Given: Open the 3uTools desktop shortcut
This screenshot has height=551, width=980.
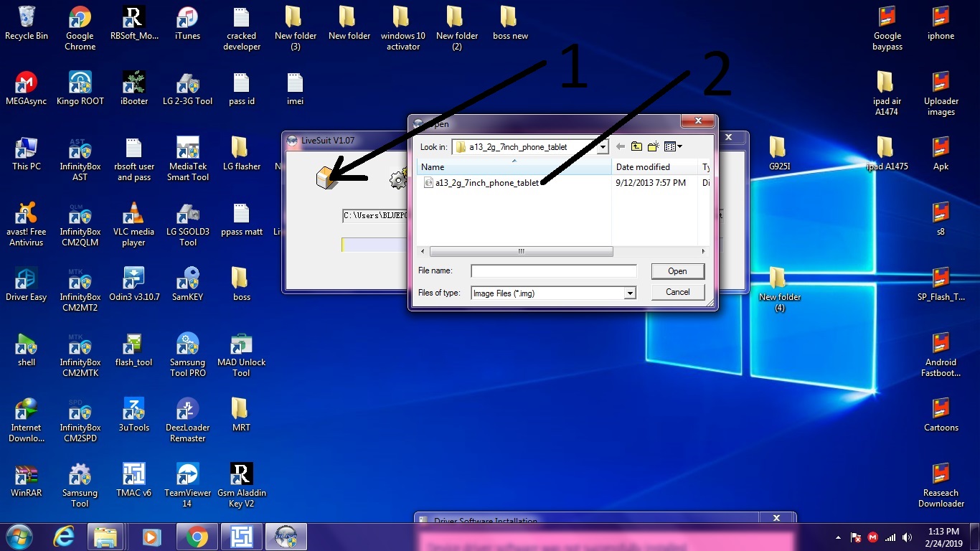Looking at the screenshot, I should click(x=133, y=415).
